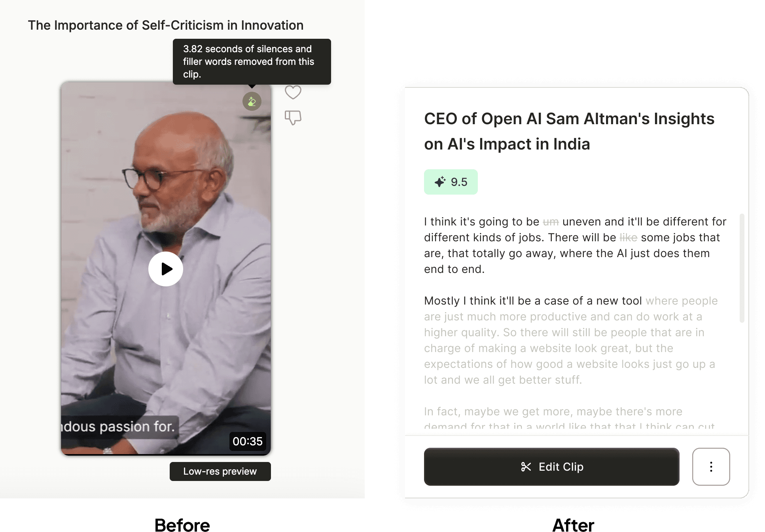Click the Low-res preview label
The height and width of the screenshot is (532, 765).
pos(220,471)
